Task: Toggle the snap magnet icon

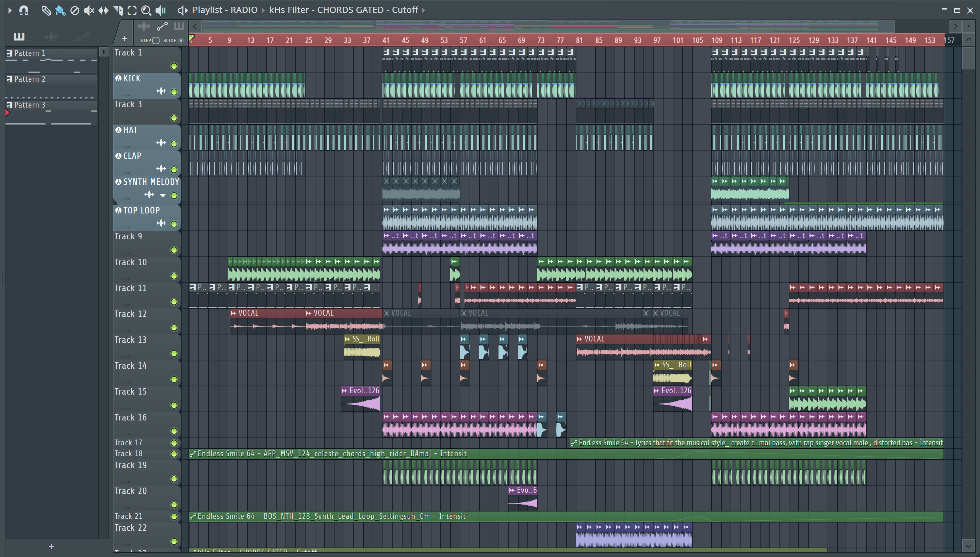Action: coord(24,10)
